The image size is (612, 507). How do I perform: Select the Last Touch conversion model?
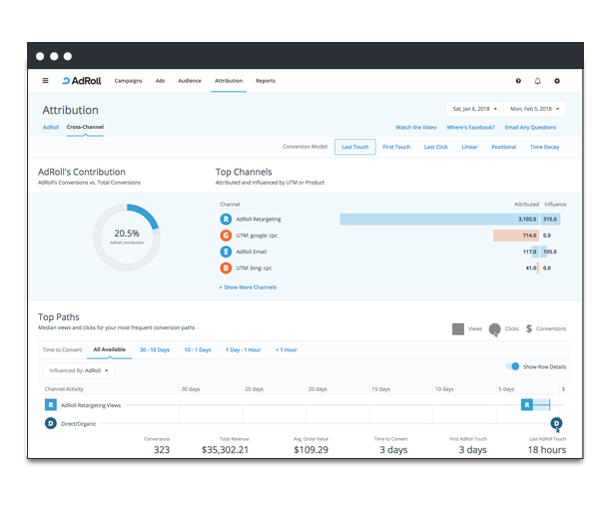coord(355,147)
